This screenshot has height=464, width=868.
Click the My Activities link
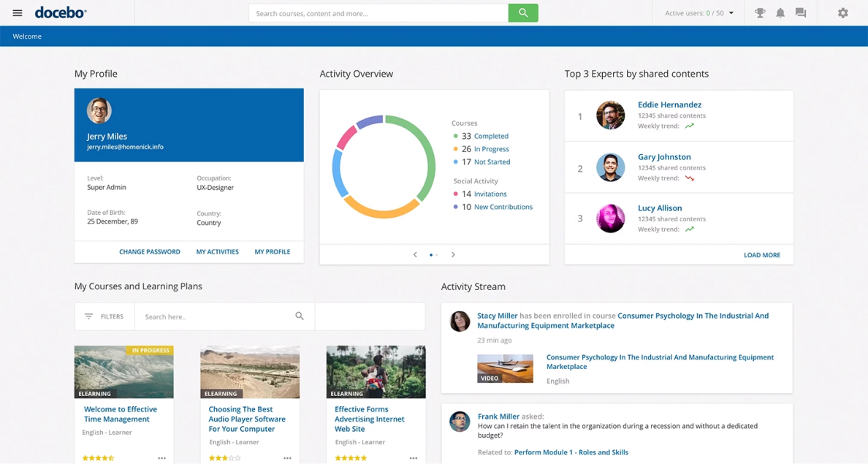(x=217, y=251)
